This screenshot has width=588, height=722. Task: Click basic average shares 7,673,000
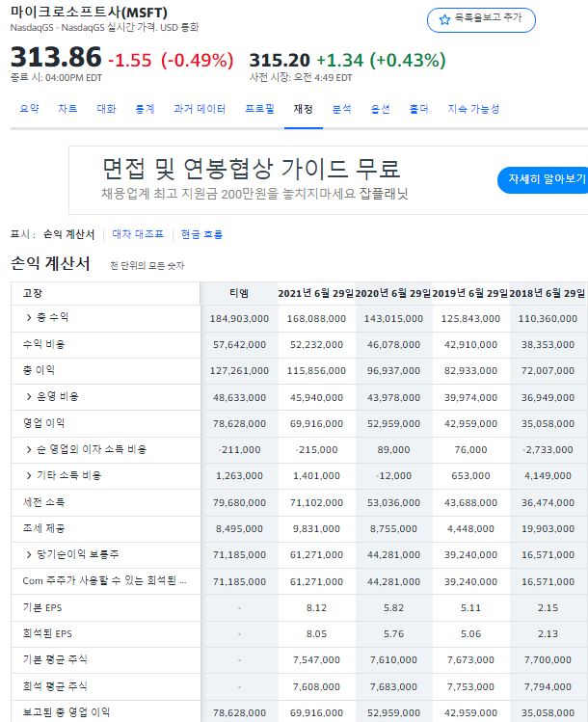pos(470,660)
